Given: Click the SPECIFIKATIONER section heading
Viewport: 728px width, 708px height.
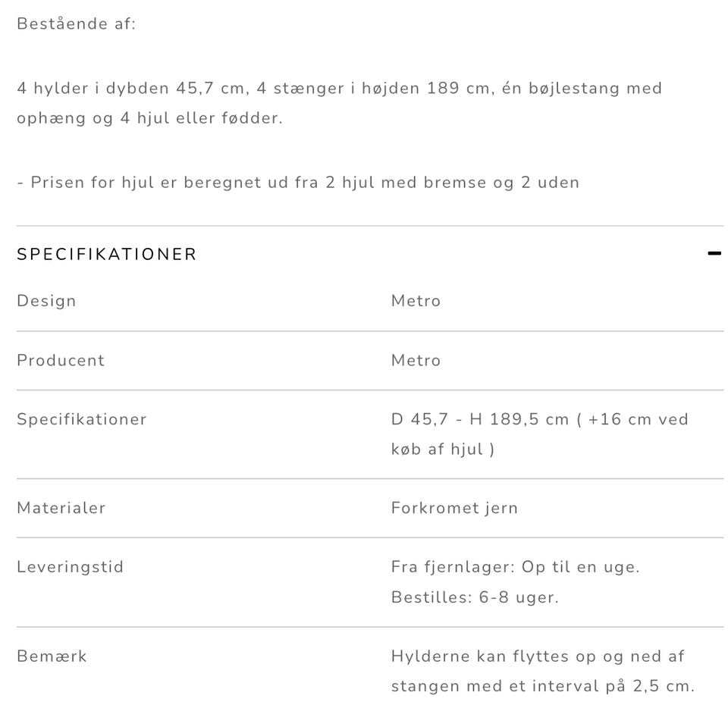Looking at the screenshot, I should click(x=107, y=254).
